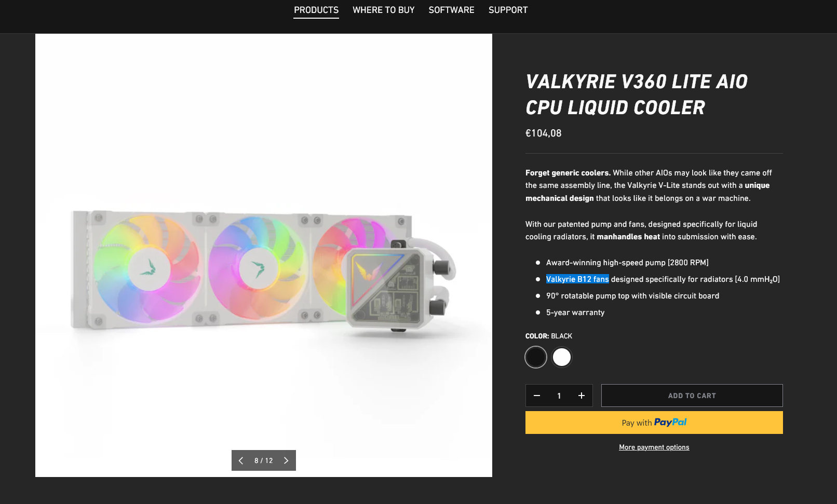Show the previous product image

[x=241, y=460]
